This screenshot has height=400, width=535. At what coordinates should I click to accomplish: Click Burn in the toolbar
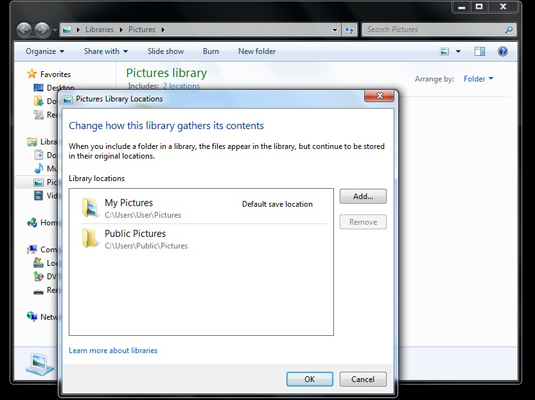(211, 52)
